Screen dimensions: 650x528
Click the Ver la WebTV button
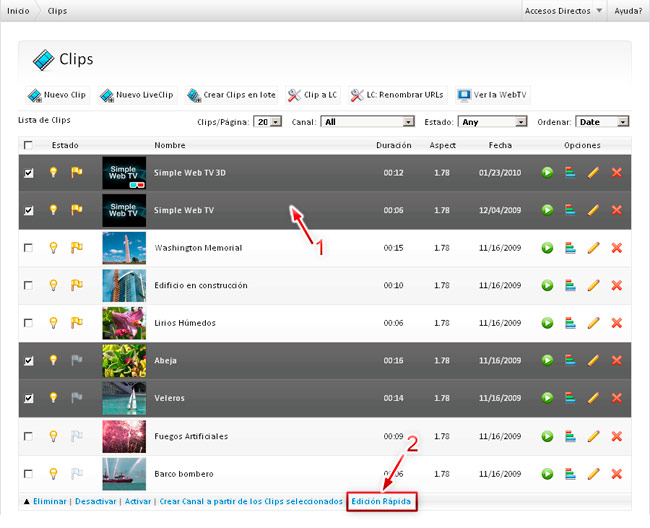[x=492, y=95]
